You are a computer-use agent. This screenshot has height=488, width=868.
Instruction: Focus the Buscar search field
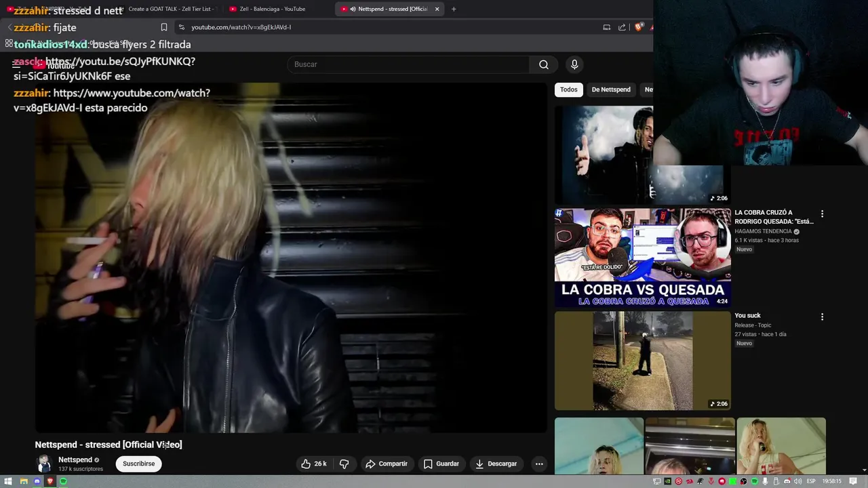point(409,64)
